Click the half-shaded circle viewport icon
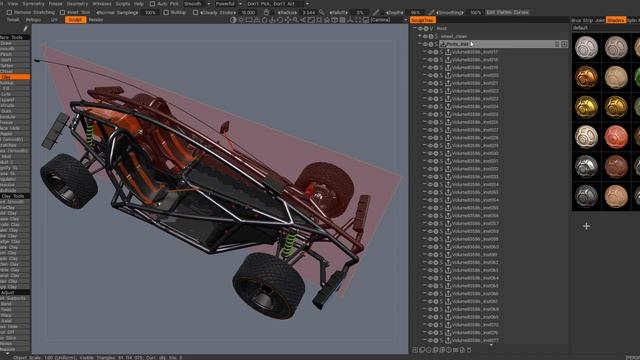640x360 pixels. [233, 20]
